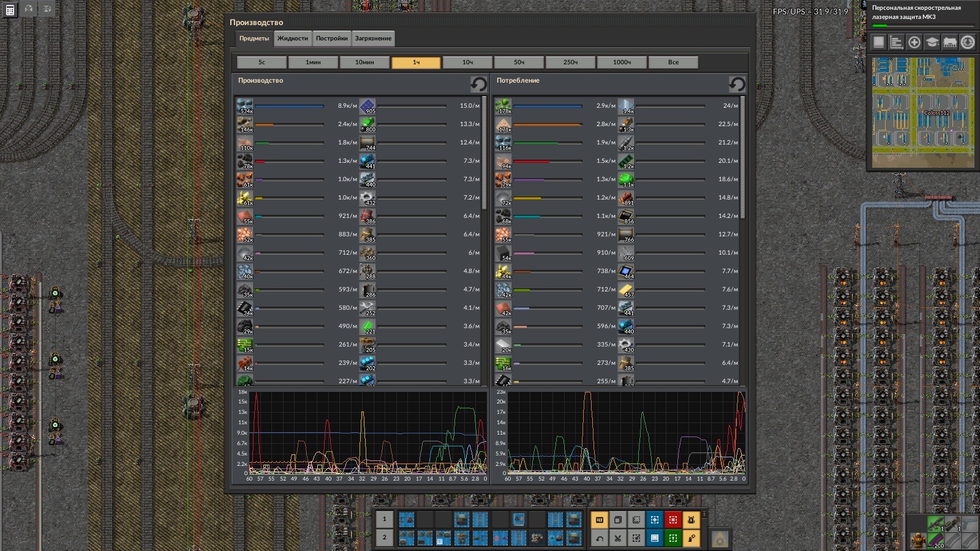This screenshot has width=980, height=551.
Task: Click the yellow FLT shortcut button
Action: [599, 520]
